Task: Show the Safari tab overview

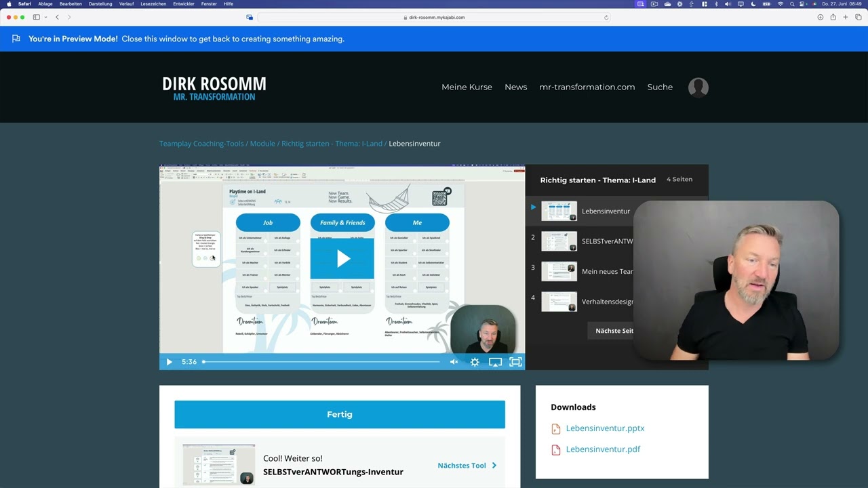Action: point(858,17)
